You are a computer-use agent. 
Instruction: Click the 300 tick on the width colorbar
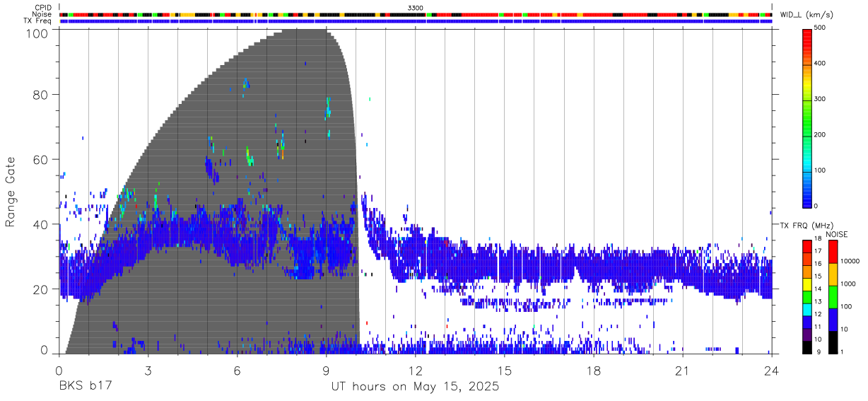coord(821,99)
